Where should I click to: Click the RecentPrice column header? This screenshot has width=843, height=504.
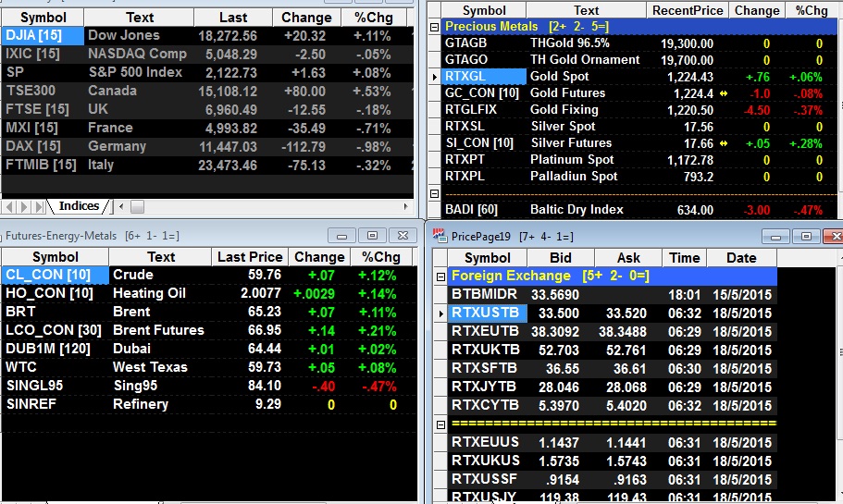coord(688,10)
